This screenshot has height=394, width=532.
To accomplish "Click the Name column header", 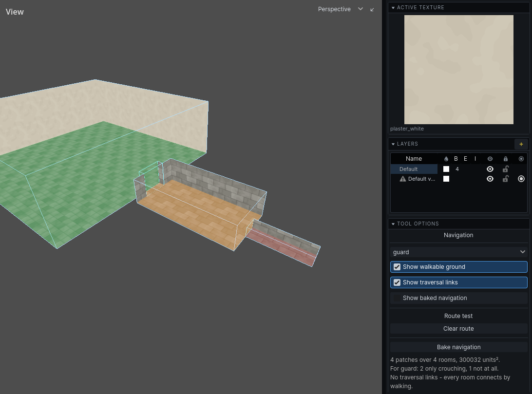I will [x=414, y=159].
